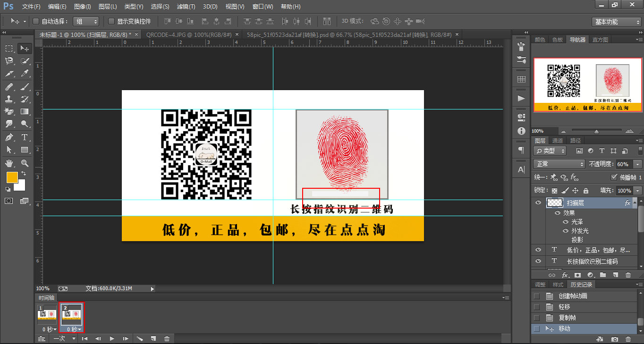Screen dimensions: 644x344
Task: Create snapshot camera icon in History panel
Action: [614, 339]
